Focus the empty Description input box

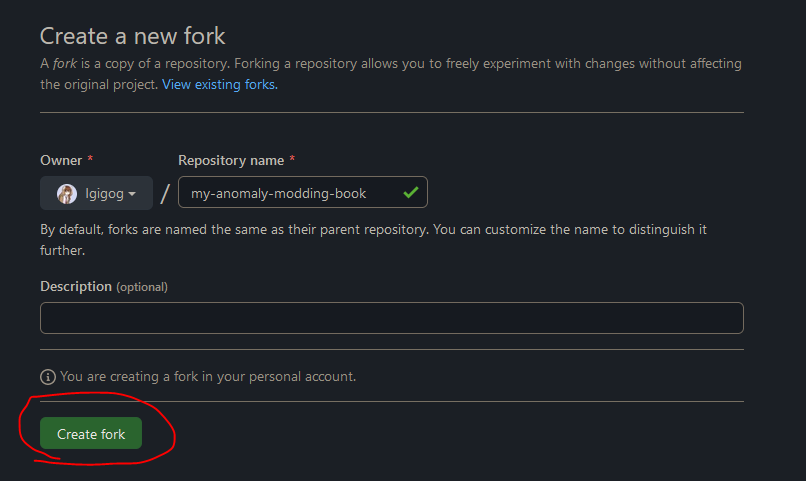tap(392, 318)
